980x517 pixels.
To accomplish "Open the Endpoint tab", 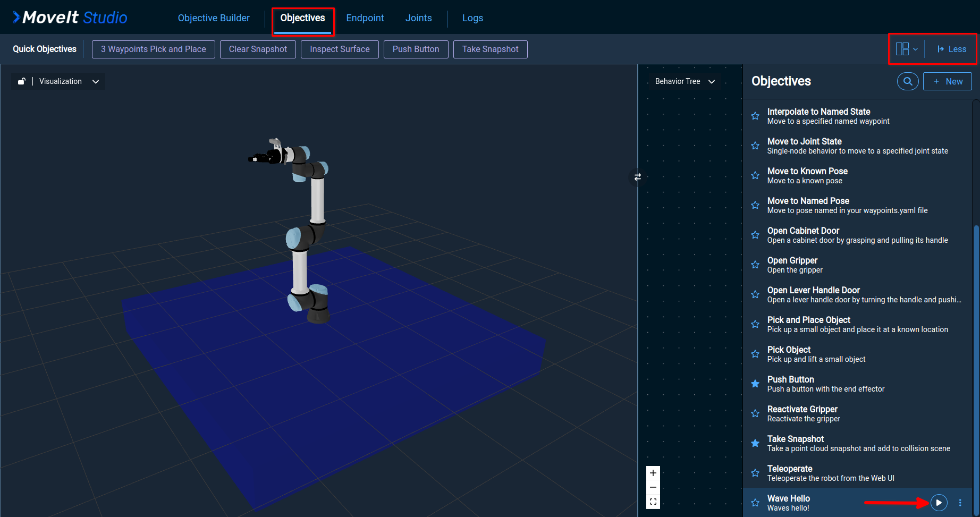I will [x=365, y=18].
